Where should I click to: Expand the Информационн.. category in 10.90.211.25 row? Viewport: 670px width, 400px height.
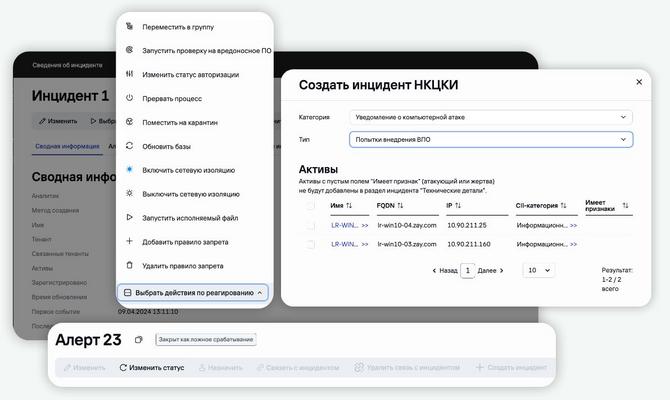tap(573, 225)
